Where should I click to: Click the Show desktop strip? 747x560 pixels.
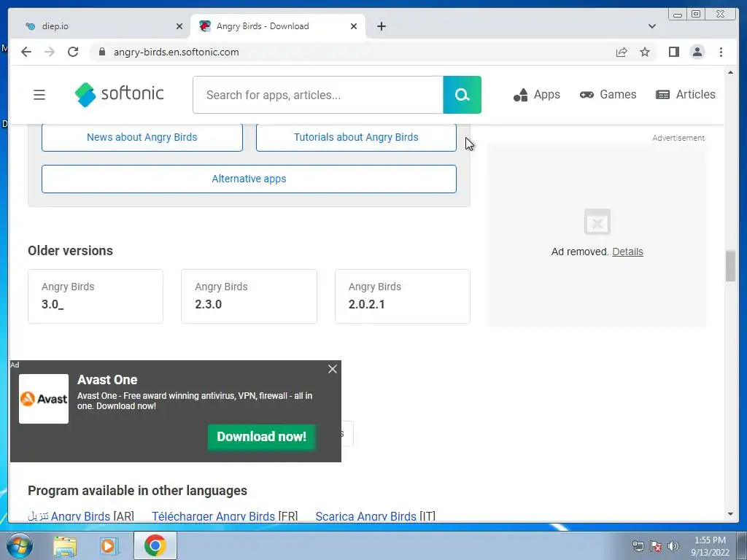click(742, 545)
